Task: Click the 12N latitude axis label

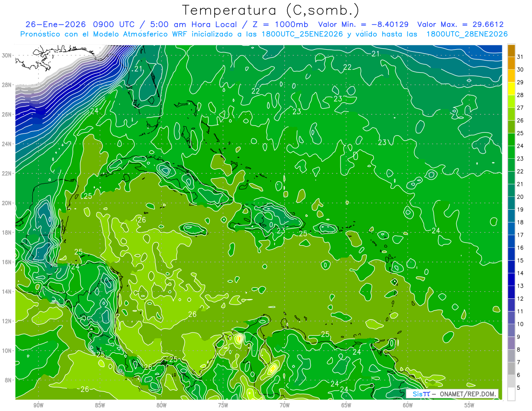Action: (7, 321)
